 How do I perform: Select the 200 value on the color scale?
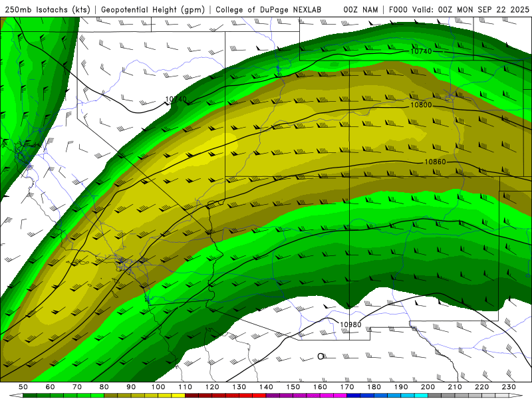tap(428, 387)
